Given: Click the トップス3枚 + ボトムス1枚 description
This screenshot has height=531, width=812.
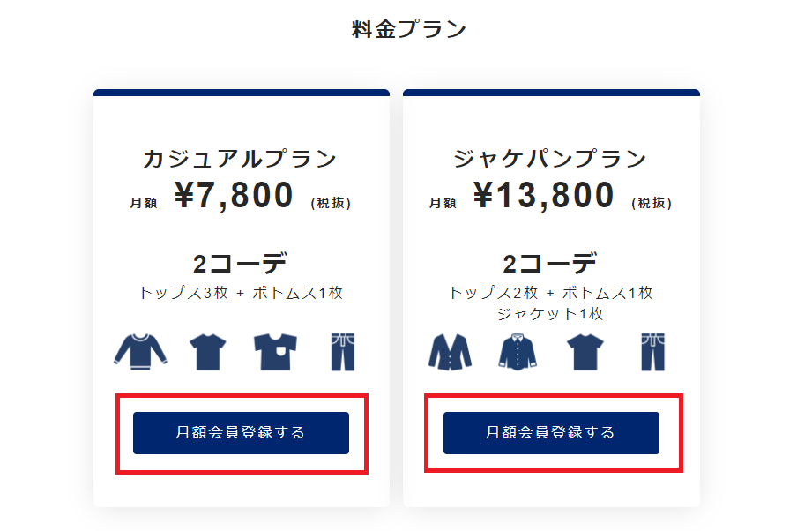Looking at the screenshot, I should click(x=241, y=293).
